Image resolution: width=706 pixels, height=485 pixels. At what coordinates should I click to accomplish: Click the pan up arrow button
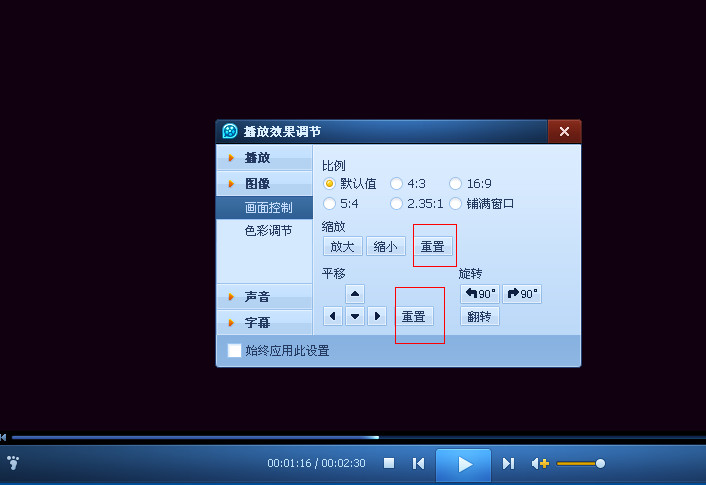355,293
